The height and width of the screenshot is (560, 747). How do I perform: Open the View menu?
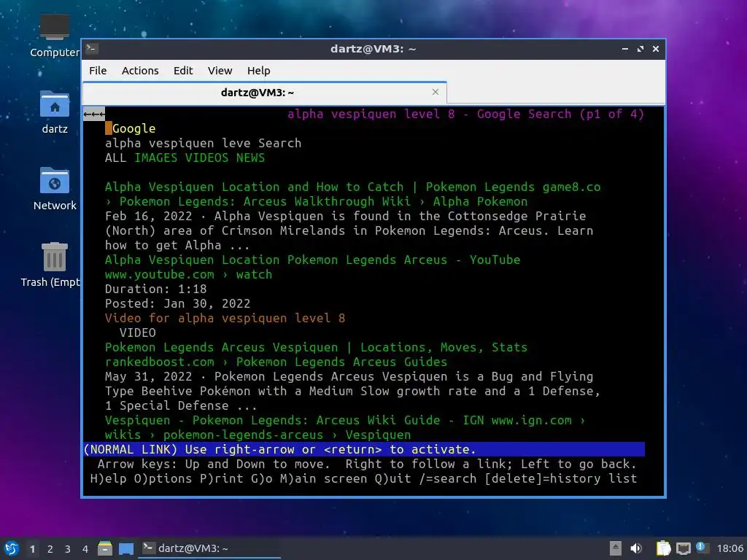[x=220, y=71]
